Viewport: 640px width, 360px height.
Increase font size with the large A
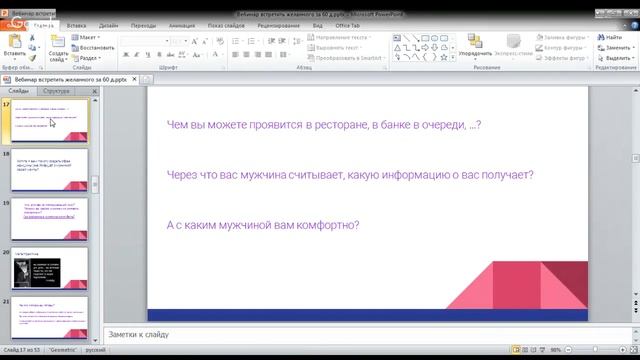tap(194, 41)
